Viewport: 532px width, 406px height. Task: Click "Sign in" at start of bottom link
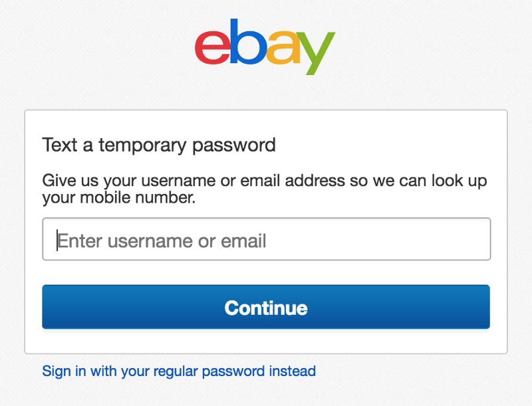(64, 371)
